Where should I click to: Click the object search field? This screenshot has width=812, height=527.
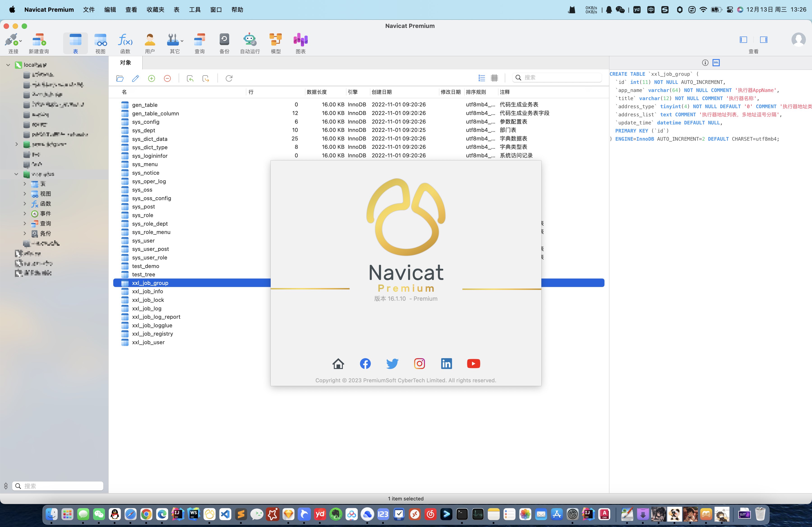point(557,78)
